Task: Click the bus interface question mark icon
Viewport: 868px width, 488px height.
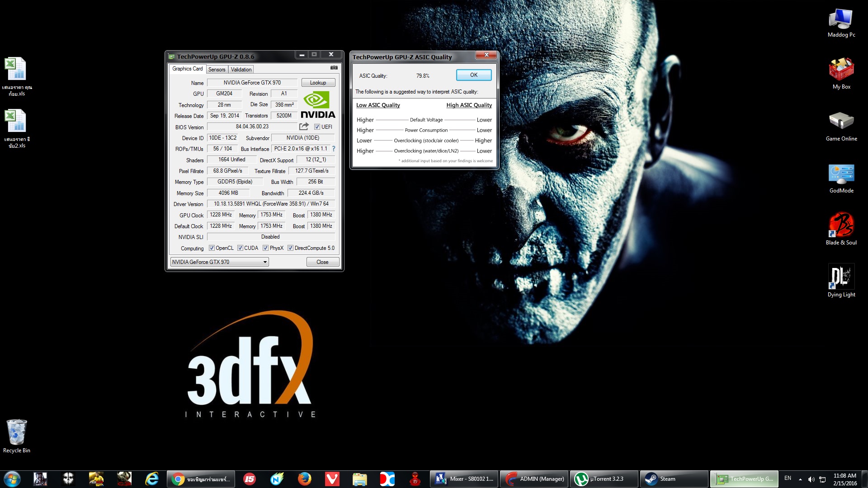Action: point(334,149)
